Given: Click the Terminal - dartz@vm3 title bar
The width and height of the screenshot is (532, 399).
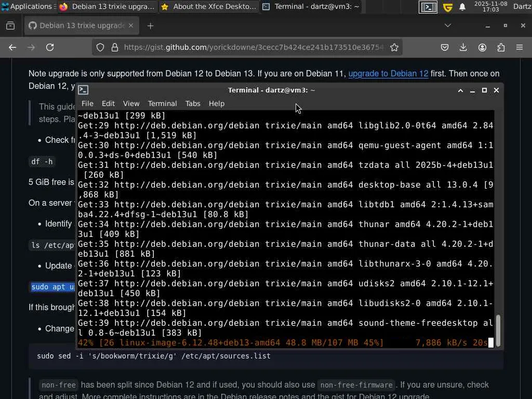Looking at the screenshot, I should click(x=271, y=90).
